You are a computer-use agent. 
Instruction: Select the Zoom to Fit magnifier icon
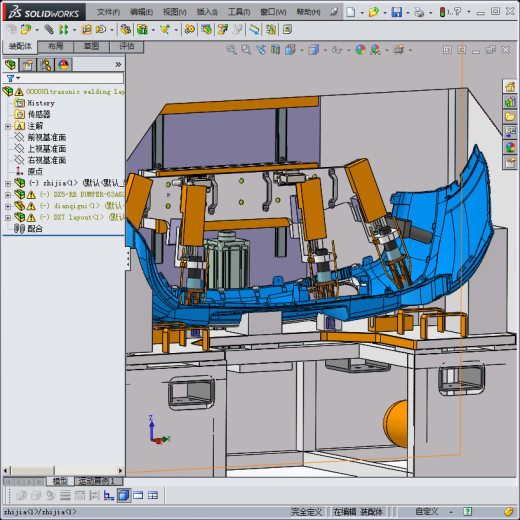[x=231, y=50]
